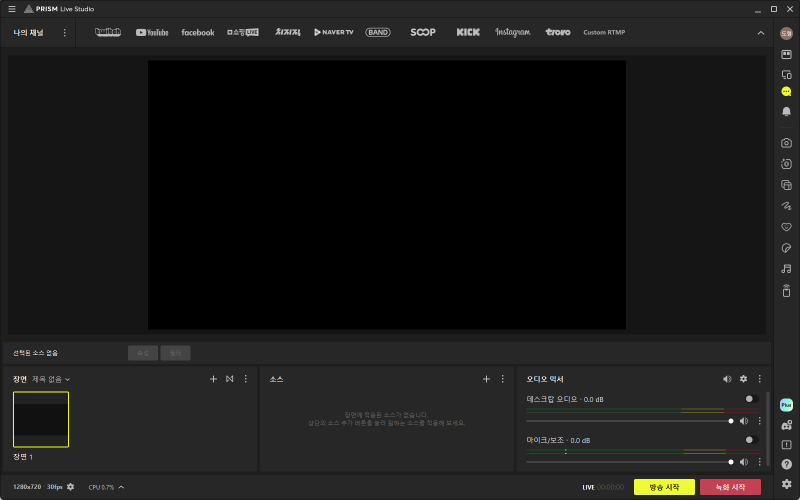The height and width of the screenshot is (500, 800).
Task: Click the 1280x720 30fps resolution text
Action: [x=38, y=487]
